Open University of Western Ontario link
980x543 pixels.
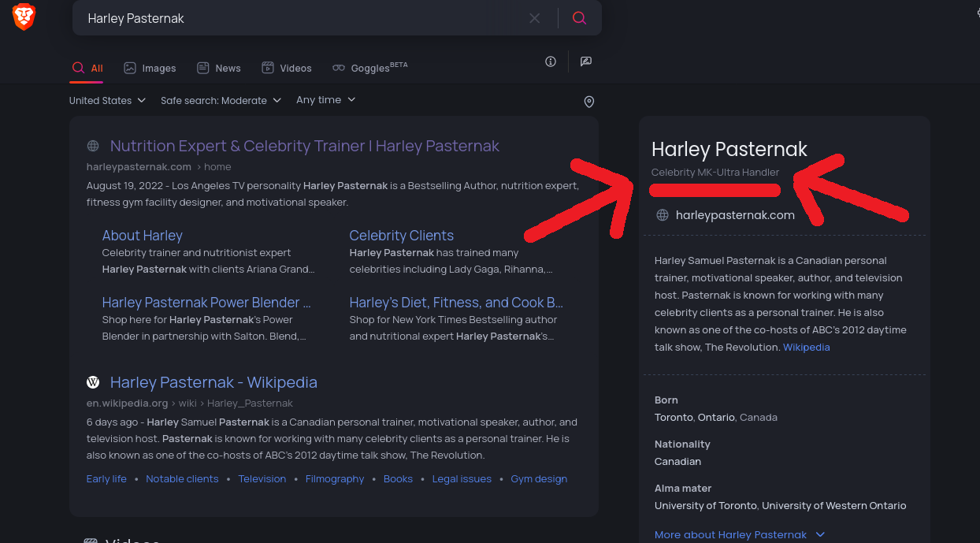point(834,505)
